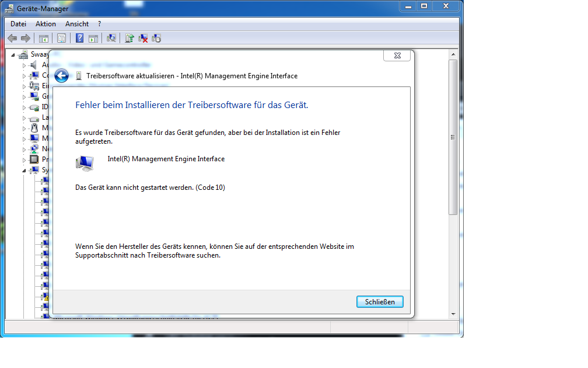
Task: Close the driver update dialog with X
Action: point(397,55)
